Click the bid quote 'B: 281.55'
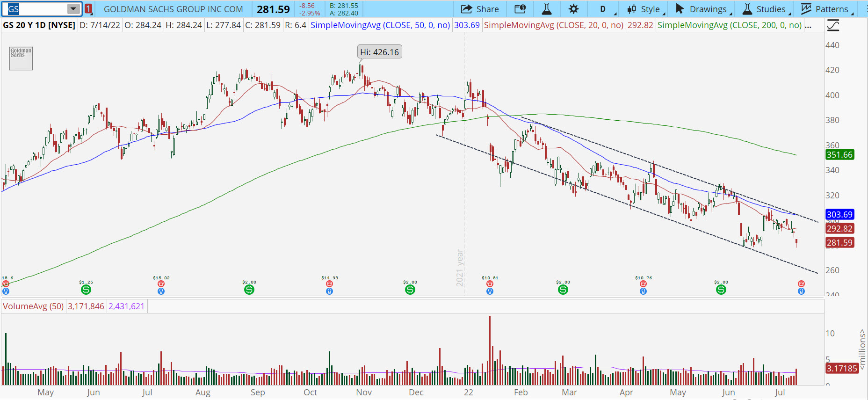 coord(344,6)
